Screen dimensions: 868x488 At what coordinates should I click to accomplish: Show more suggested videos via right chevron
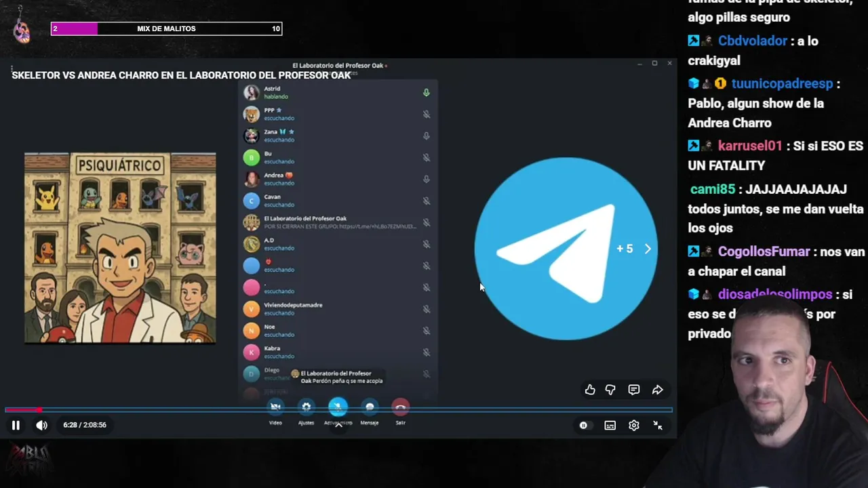(x=648, y=249)
